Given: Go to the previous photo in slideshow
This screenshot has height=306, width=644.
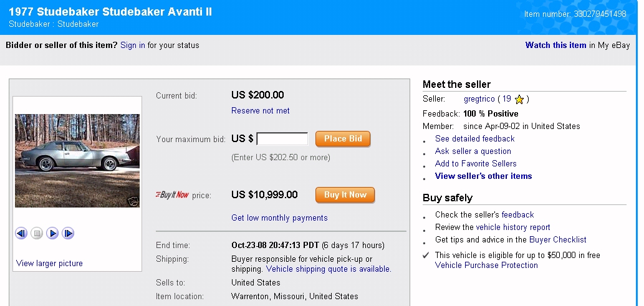Looking at the screenshot, I should click(x=21, y=234).
